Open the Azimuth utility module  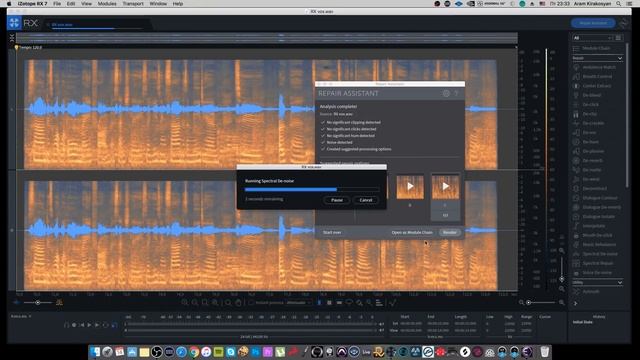(x=591, y=291)
